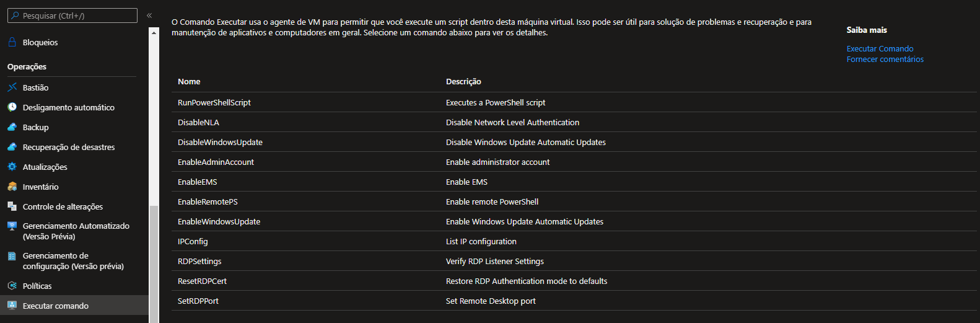This screenshot has width=980, height=323.
Task: Open the Backup cloud icon
Action: tap(12, 127)
